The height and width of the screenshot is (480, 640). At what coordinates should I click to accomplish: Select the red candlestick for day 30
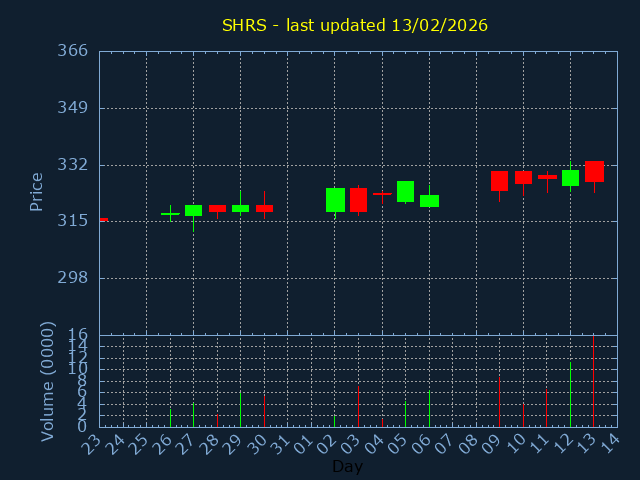click(x=264, y=208)
